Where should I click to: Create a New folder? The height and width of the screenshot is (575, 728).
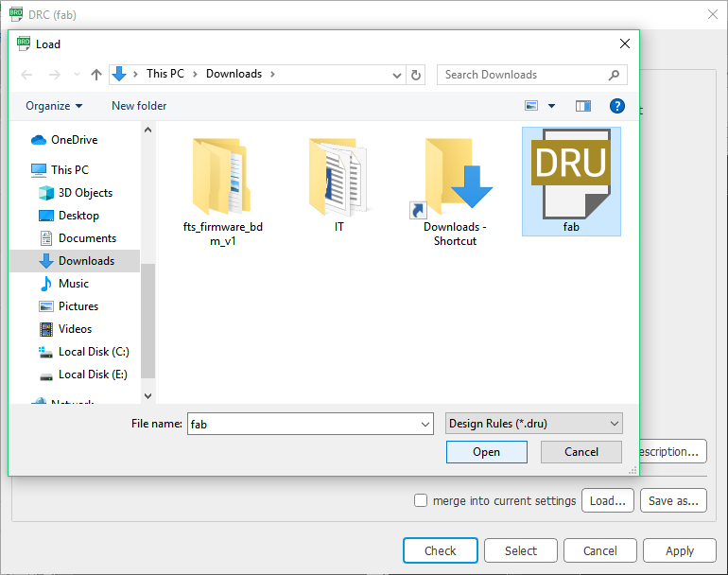[139, 106]
